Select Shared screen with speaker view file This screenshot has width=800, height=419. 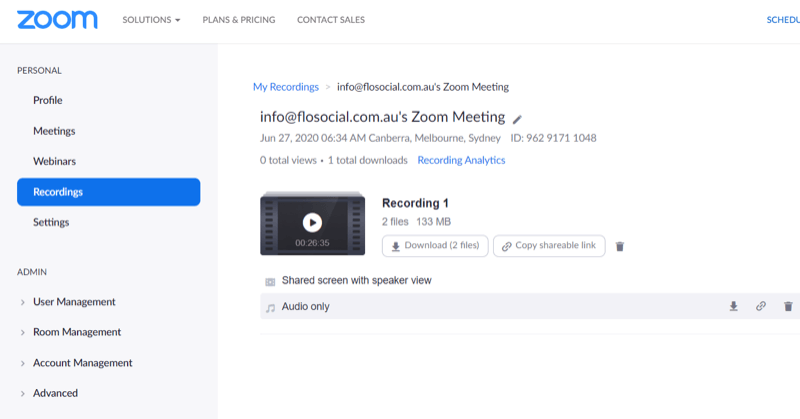point(357,280)
